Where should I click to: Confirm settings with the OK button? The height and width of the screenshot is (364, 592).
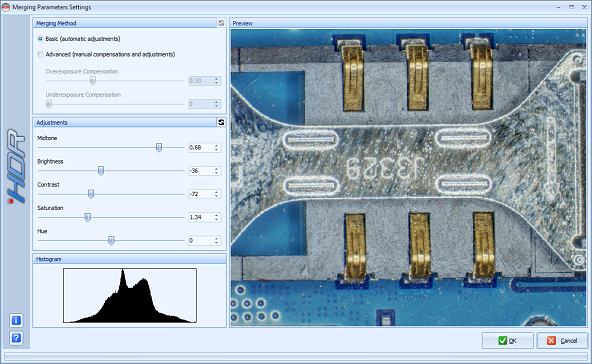(x=507, y=341)
